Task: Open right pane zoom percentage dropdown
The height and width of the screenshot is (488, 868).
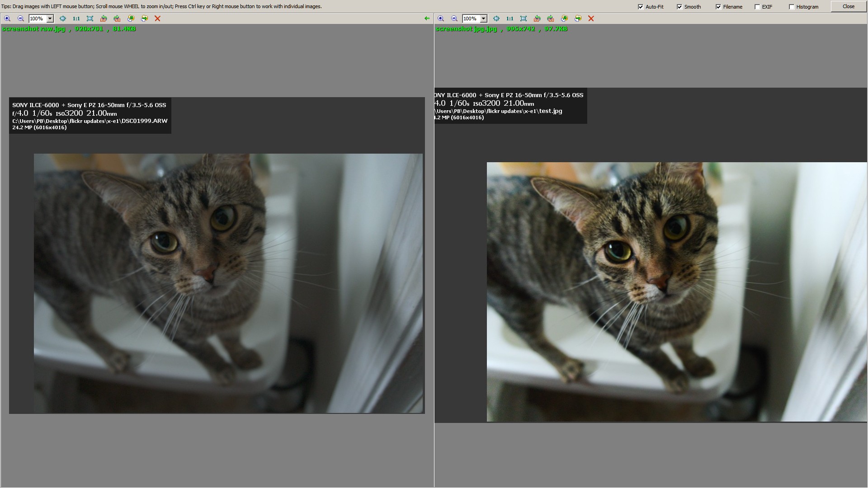Action: tap(484, 19)
